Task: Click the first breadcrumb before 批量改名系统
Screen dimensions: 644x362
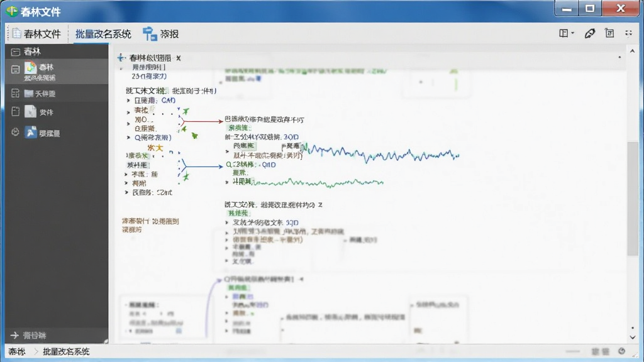Action: [x=17, y=351]
